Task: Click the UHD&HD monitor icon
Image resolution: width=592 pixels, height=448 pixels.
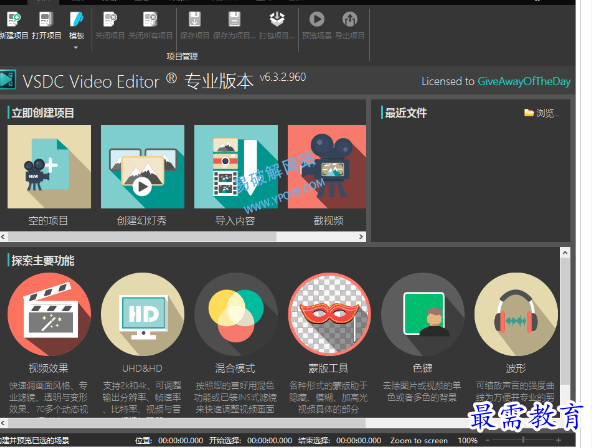Action: (142, 314)
